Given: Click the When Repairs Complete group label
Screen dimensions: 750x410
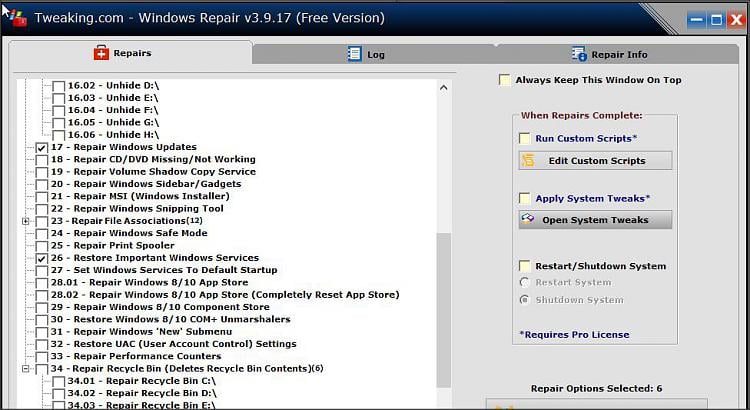Looking at the screenshot, I should [582, 116].
